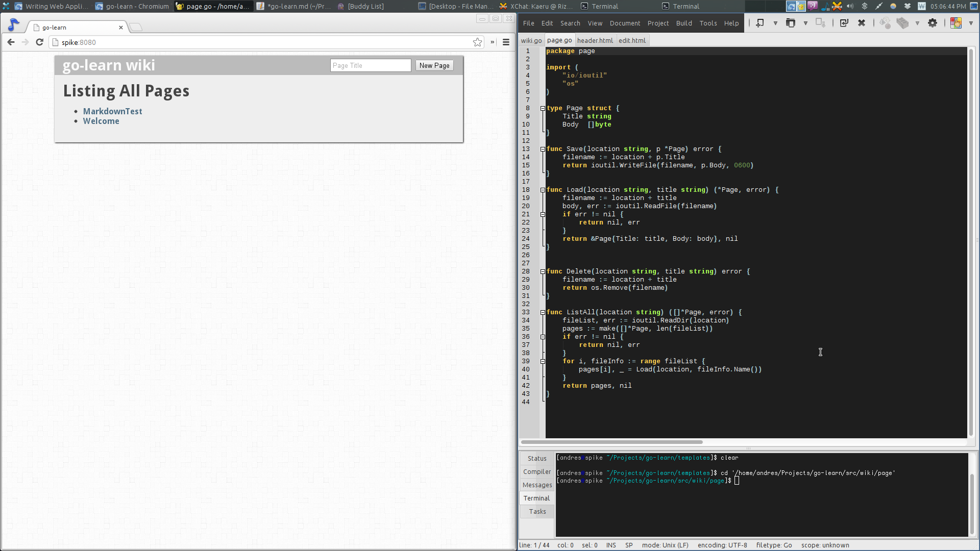Open the Welcome wiki page link

[101, 121]
